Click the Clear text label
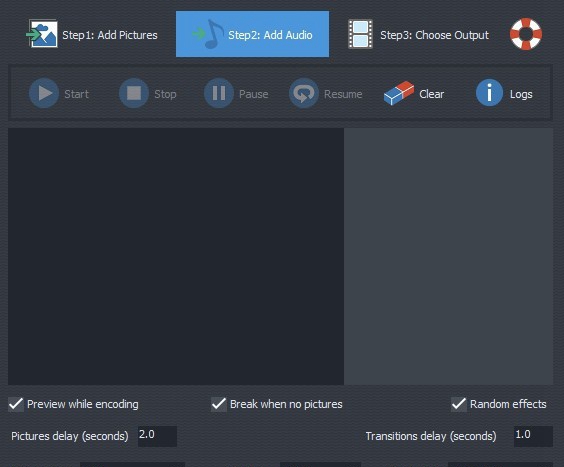564x467 pixels. click(432, 94)
